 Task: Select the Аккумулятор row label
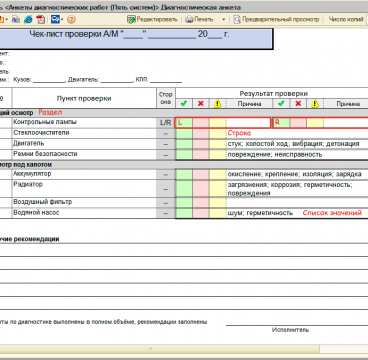coord(32,174)
